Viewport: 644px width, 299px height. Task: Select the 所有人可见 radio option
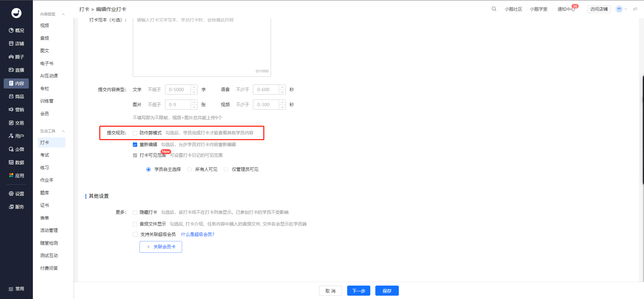190,170
